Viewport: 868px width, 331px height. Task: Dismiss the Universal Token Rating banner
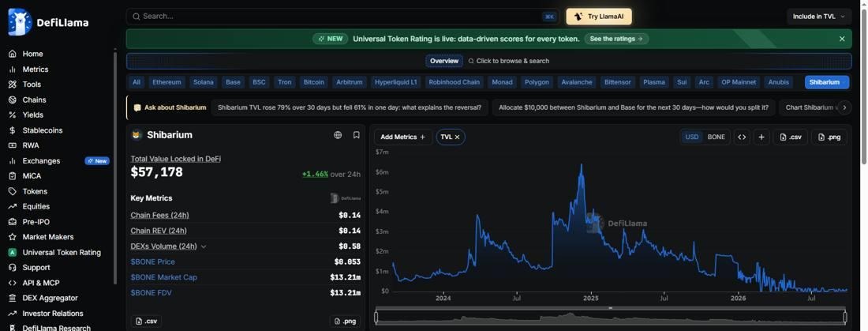842,39
